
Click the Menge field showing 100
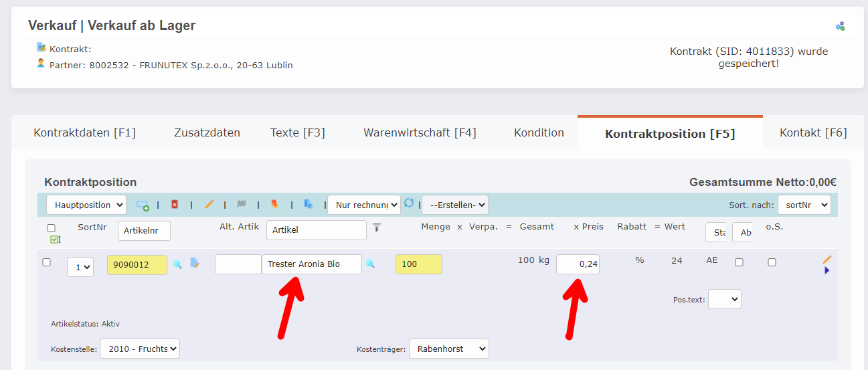tap(419, 264)
